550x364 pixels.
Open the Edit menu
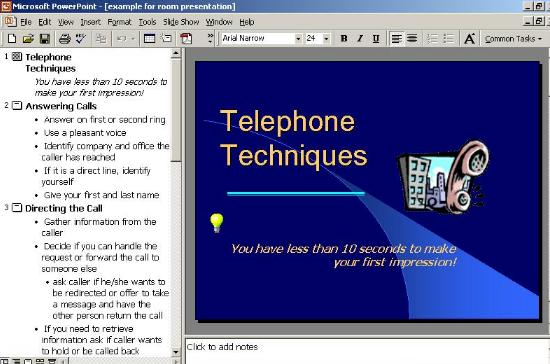[x=45, y=22]
